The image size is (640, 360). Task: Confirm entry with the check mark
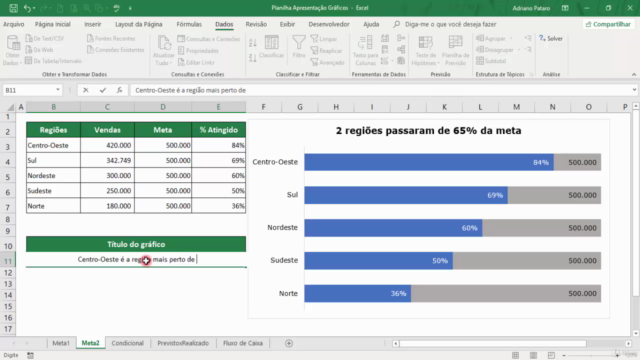point(102,90)
